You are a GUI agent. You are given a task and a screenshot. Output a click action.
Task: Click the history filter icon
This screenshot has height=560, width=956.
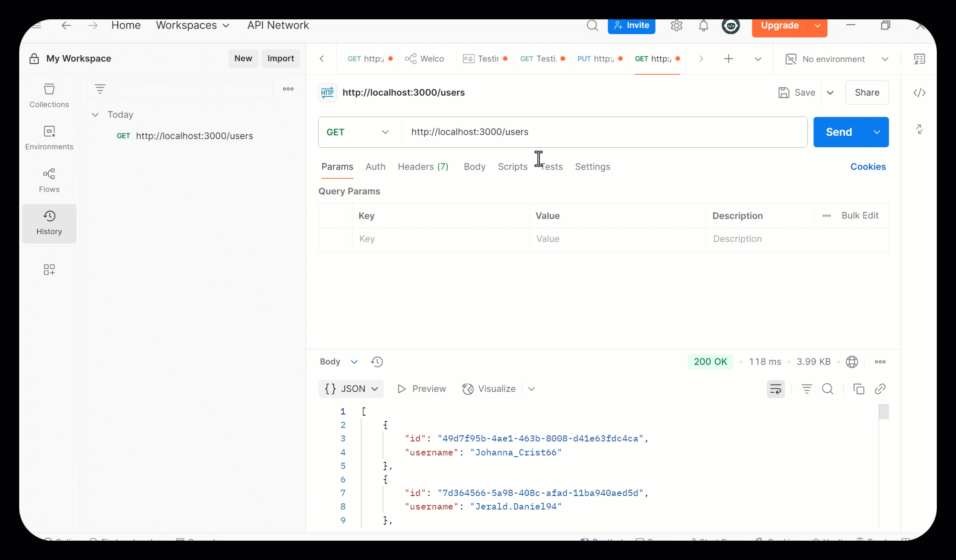click(100, 89)
